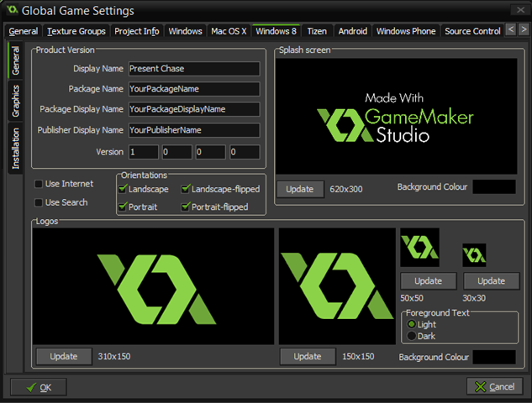This screenshot has width=532, height=403.
Task: Click the left tab scroll arrow
Action: pyautogui.click(x=511, y=29)
